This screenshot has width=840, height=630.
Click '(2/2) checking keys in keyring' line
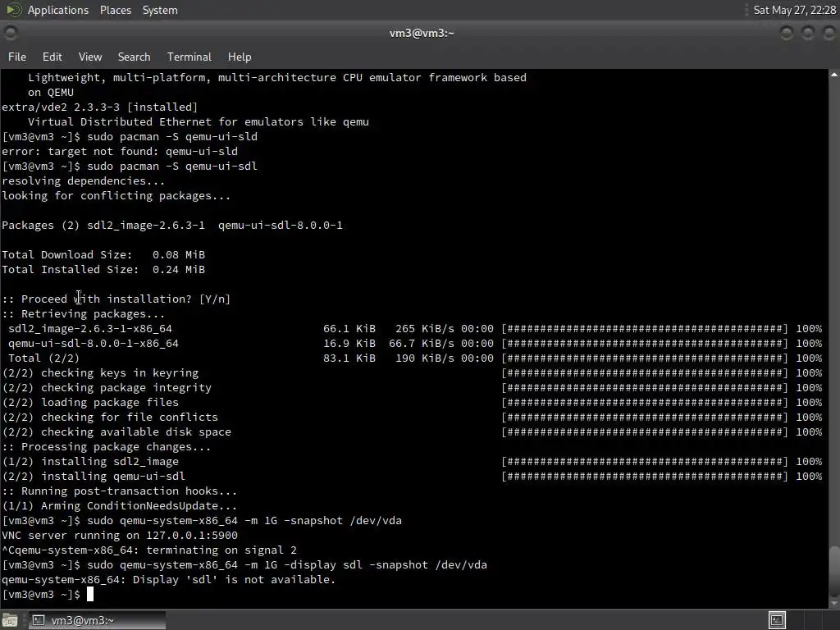pyautogui.click(x=100, y=373)
